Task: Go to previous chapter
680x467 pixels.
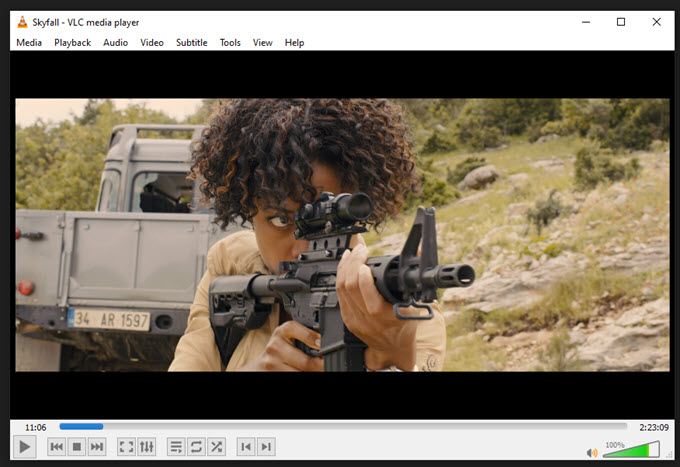Action: pos(246,447)
